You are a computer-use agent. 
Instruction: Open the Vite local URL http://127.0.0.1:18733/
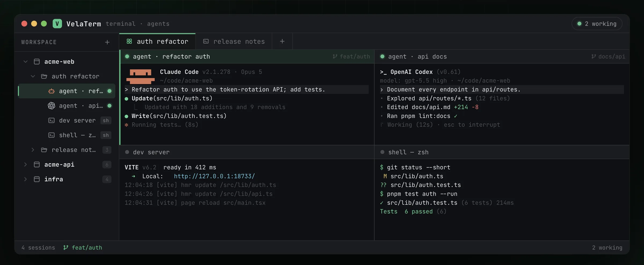(x=214, y=176)
